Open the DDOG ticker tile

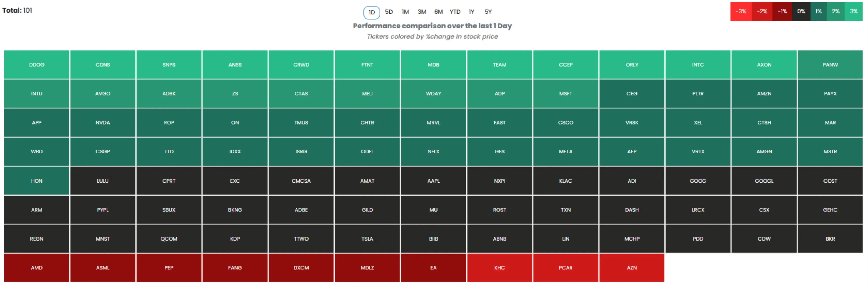pos(37,65)
